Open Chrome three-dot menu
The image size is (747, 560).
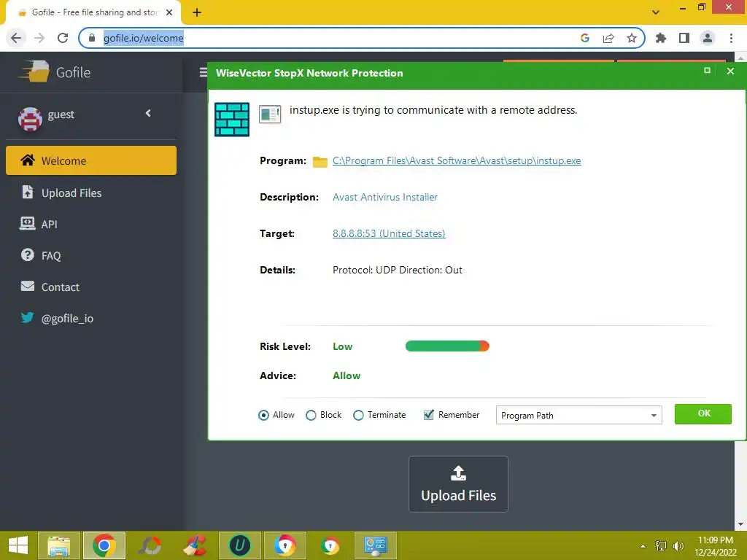(731, 38)
